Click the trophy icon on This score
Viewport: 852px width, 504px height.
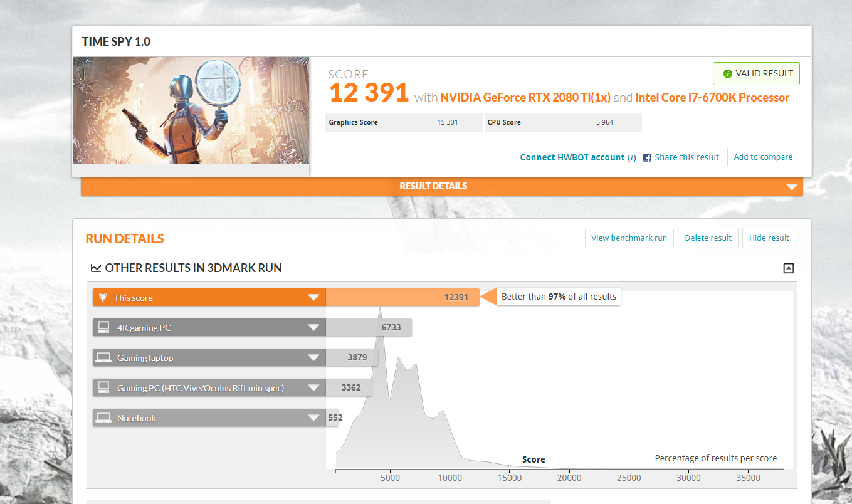click(103, 298)
